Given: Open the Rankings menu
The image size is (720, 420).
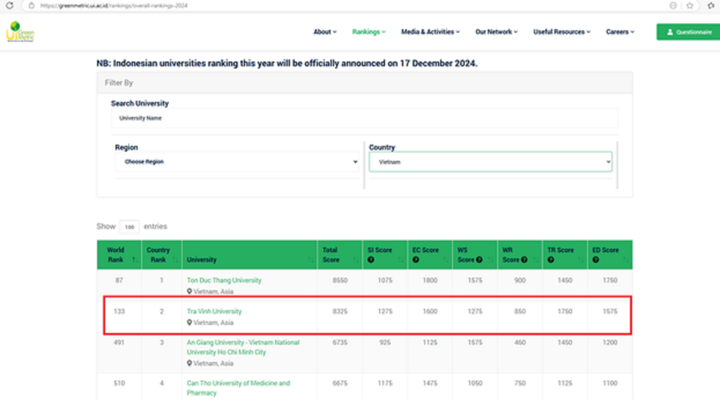Looking at the screenshot, I should 369,32.
